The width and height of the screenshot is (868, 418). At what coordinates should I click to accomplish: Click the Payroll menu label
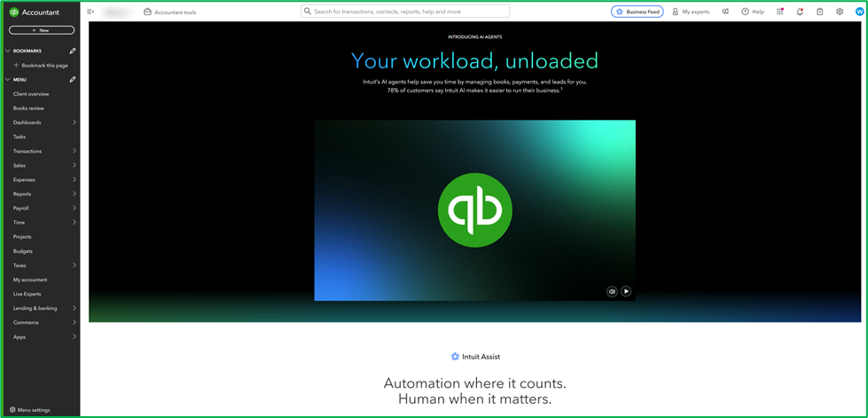tap(21, 209)
